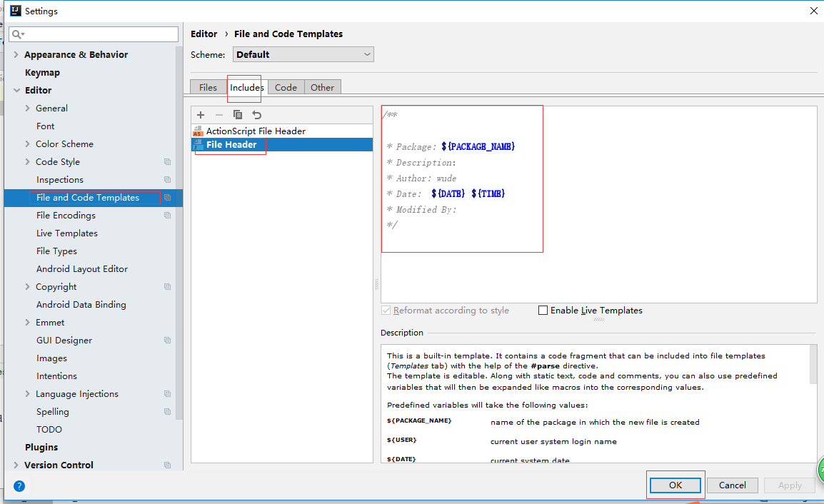Click the project-level icon beside Version Control
This screenshot has height=504, width=824.
[x=167, y=465]
